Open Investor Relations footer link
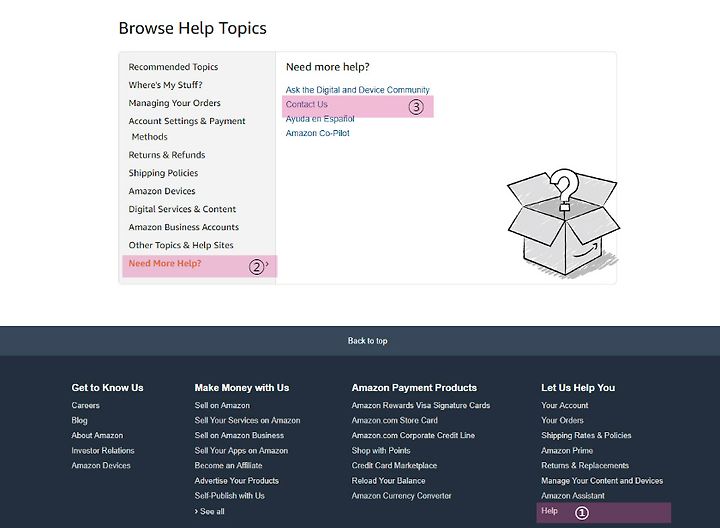The width and height of the screenshot is (720, 528). [103, 450]
